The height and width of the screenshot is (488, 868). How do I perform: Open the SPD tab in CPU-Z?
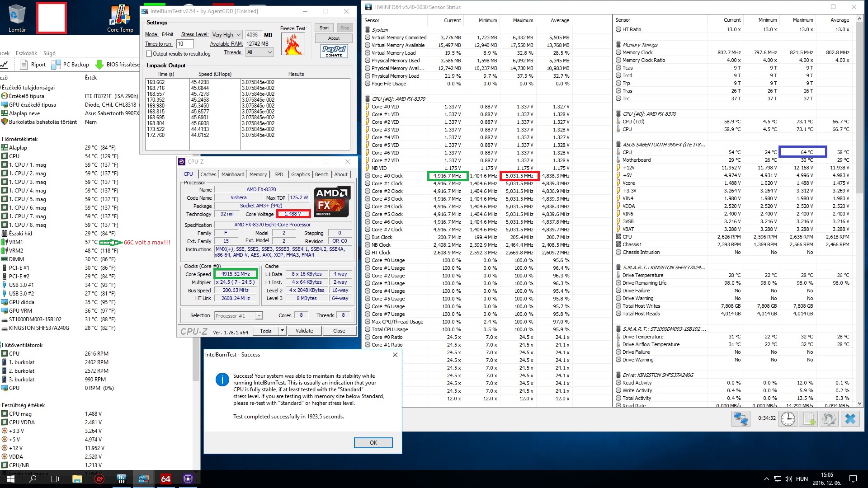(278, 174)
